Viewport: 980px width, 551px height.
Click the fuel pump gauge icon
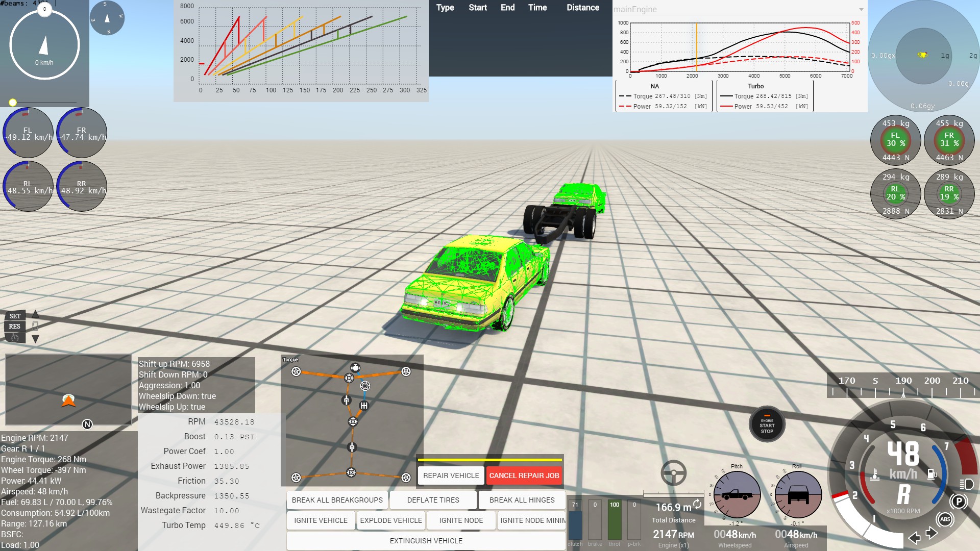932,474
